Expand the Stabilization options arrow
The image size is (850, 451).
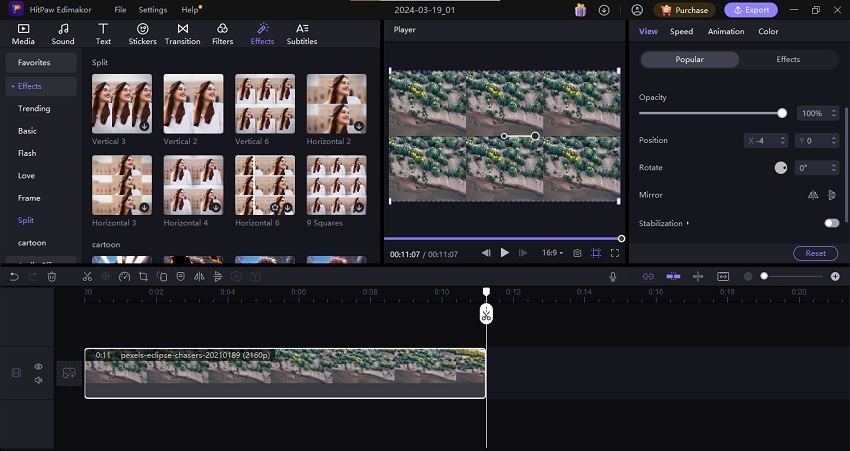(688, 223)
